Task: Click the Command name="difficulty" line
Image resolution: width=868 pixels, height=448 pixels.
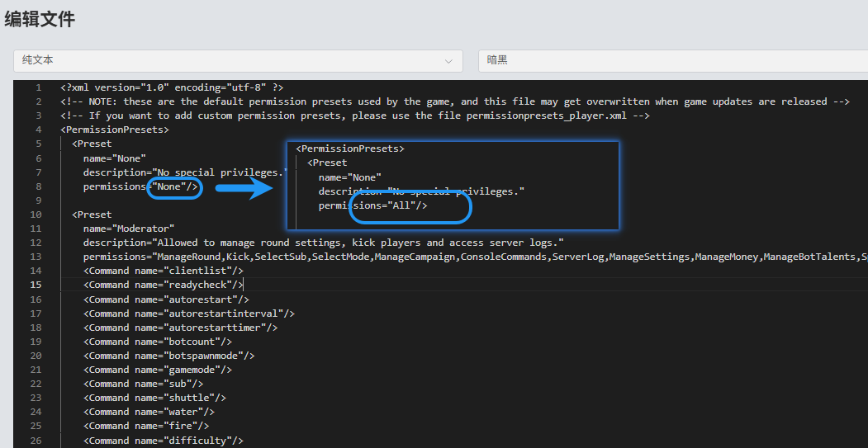Action: click(163, 440)
